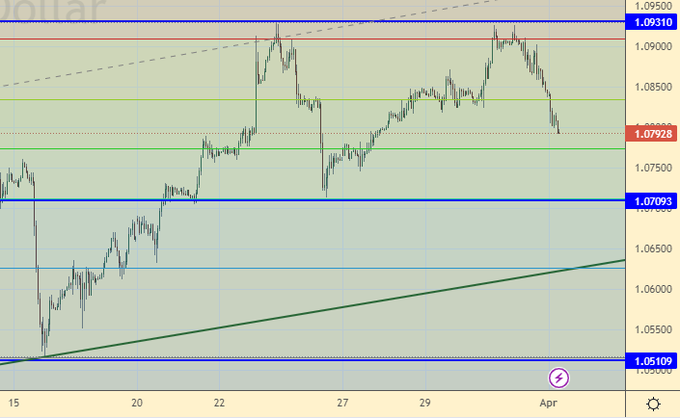The width and height of the screenshot is (680, 418).
Task: Click the 1.08500 price axis tick
Action: click(652, 87)
